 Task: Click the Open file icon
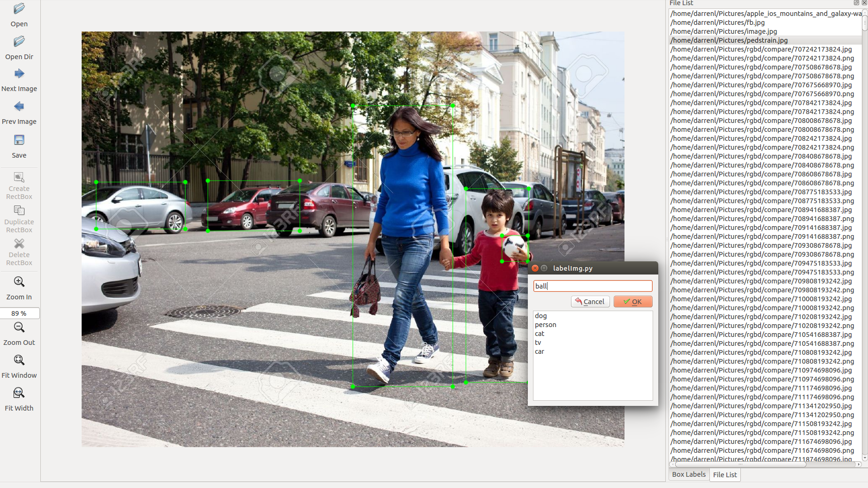(x=19, y=9)
